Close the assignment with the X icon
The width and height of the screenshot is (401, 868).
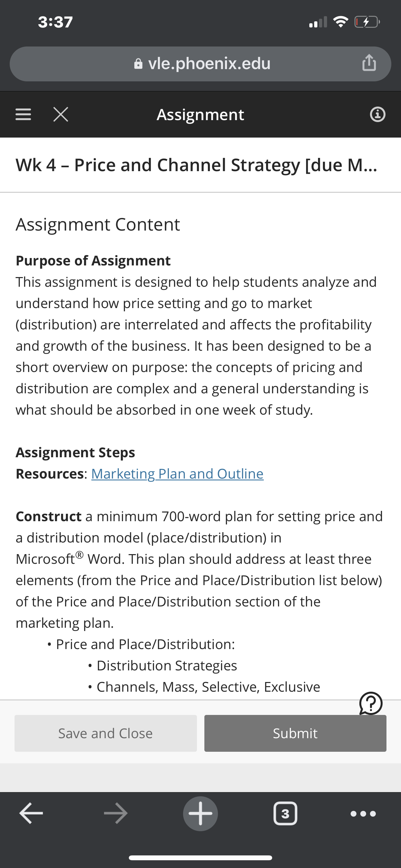coord(61,114)
